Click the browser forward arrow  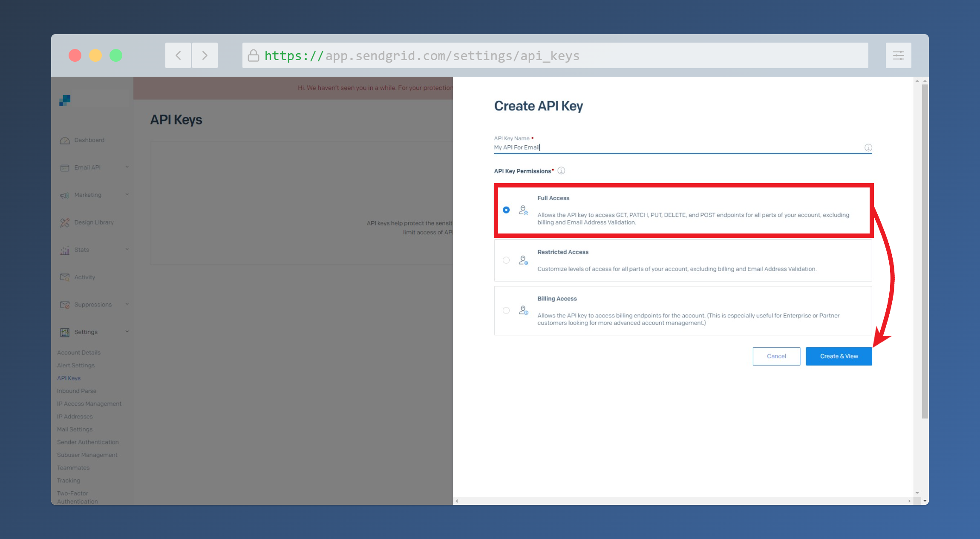(x=205, y=55)
